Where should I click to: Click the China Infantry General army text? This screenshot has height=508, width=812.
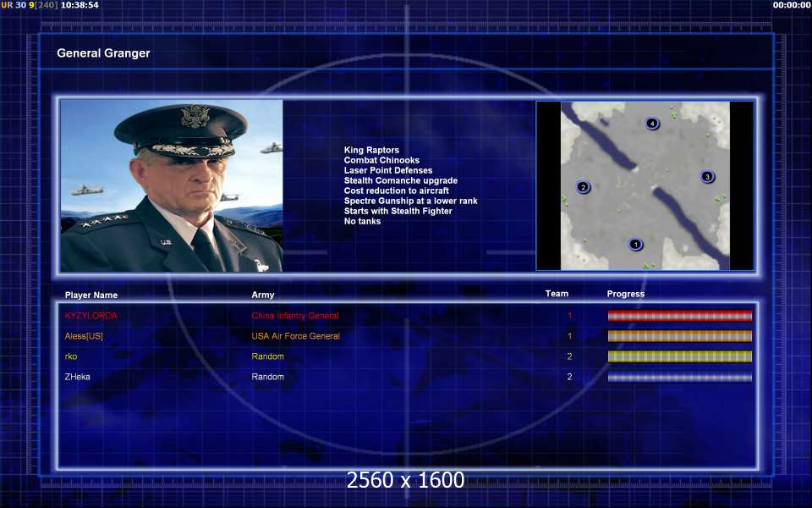point(295,316)
